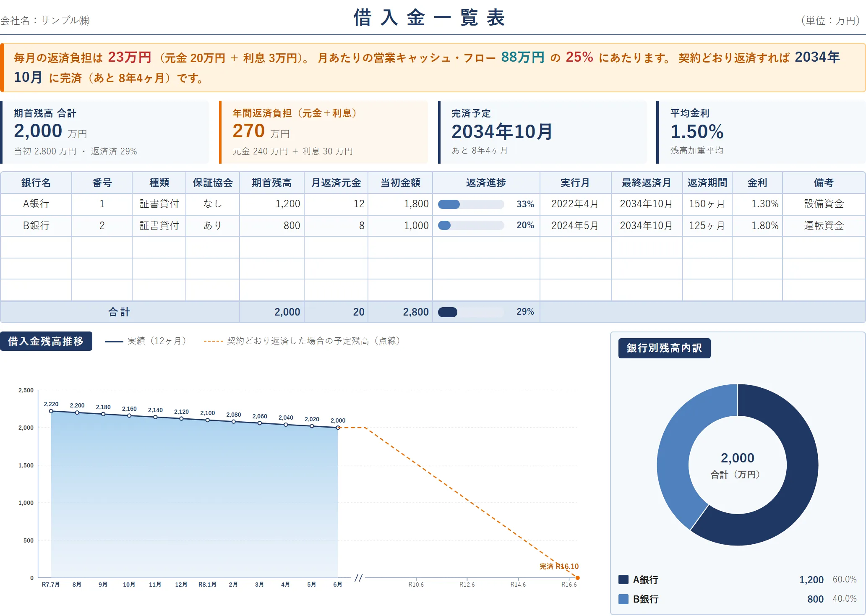Click the 設備資金 remark cell
866x616 pixels.
click(x=824, y=204)
